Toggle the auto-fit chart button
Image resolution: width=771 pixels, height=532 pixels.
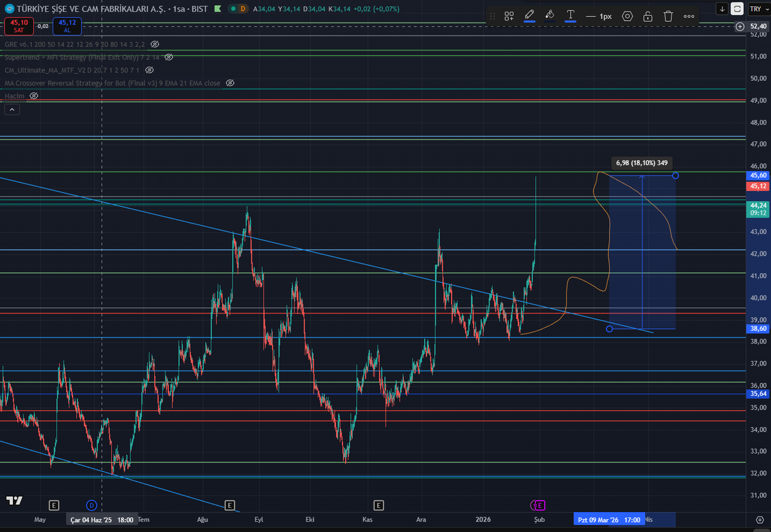point(738,9)
